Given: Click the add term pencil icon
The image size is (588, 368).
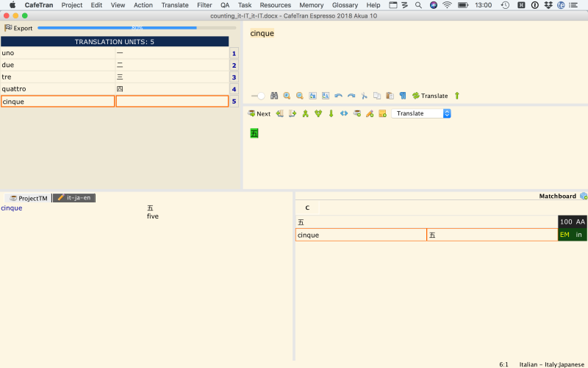Looking at the screenshot, I should coord(370,113).
